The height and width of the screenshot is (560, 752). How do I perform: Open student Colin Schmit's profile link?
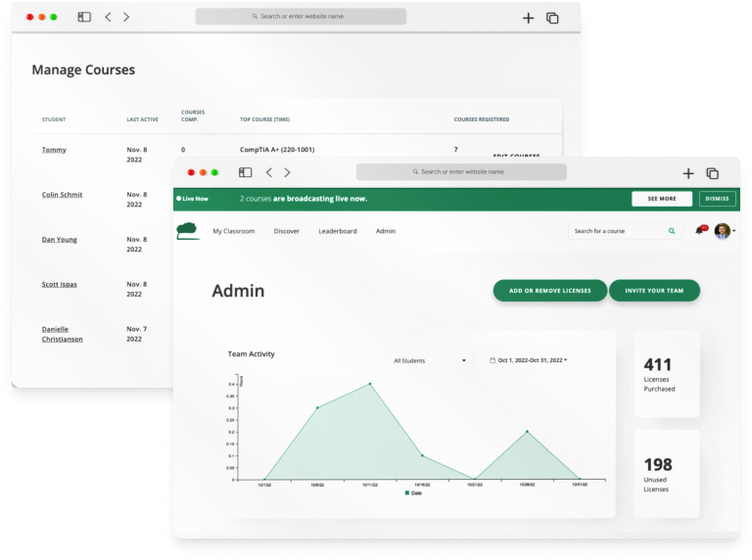tap(62, 195)
